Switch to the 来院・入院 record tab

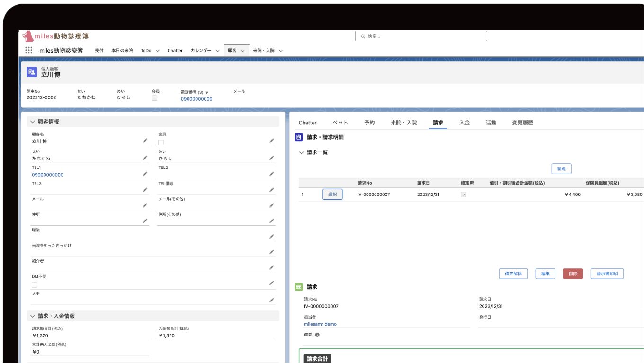tap(404, 123)
